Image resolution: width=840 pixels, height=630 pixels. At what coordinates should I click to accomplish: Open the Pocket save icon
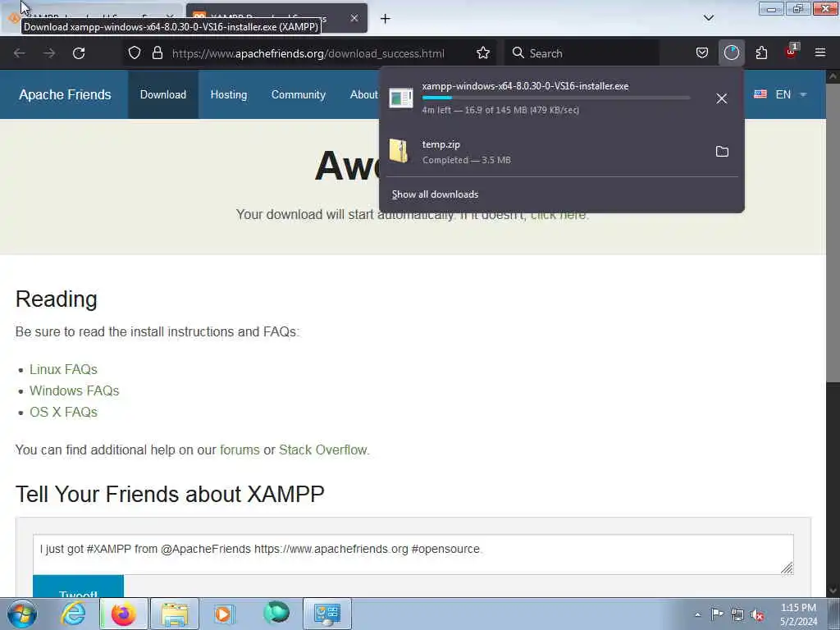[702, 52]
